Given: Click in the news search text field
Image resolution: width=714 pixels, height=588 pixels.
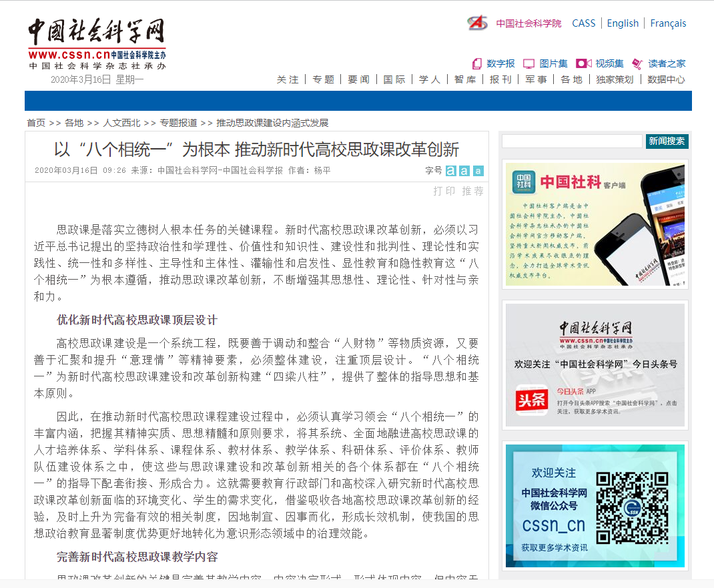Looking at the screenshot, I should [572, 141].
